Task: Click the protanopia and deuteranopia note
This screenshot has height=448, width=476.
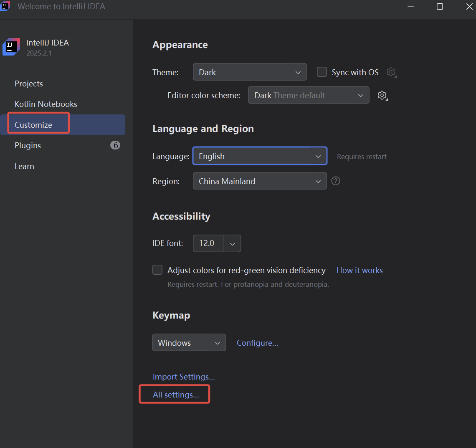Action: click(248, 284)
